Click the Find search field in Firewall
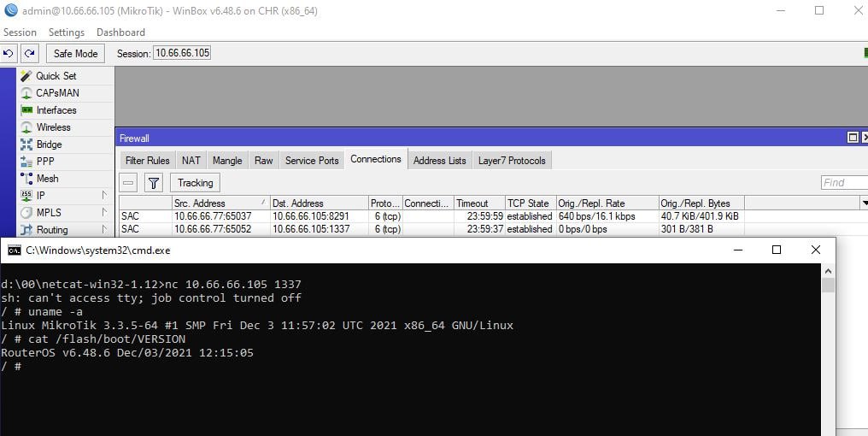This screenshot has width=868, height=436. tap(844, 183)
